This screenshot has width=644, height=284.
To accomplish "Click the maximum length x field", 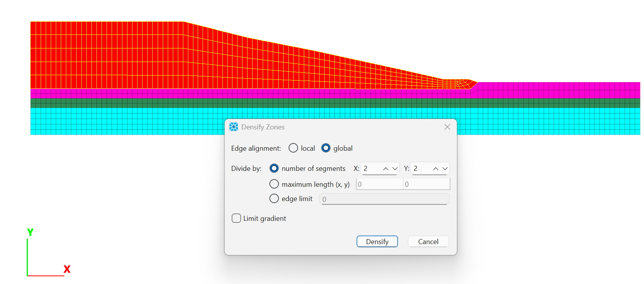I will point(379,184).
